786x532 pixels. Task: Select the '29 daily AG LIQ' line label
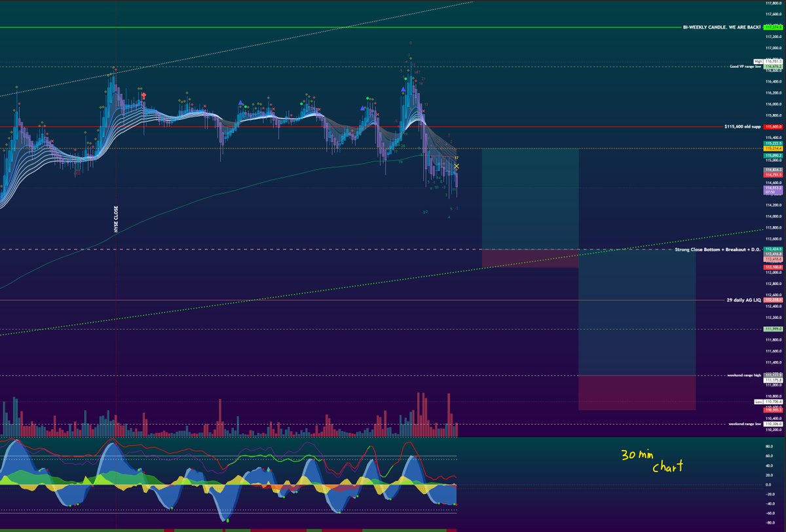click(745, 299)
